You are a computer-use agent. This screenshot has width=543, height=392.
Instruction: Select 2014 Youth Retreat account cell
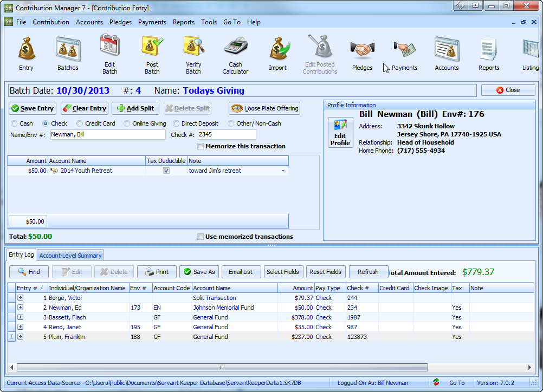click(96, 171)
